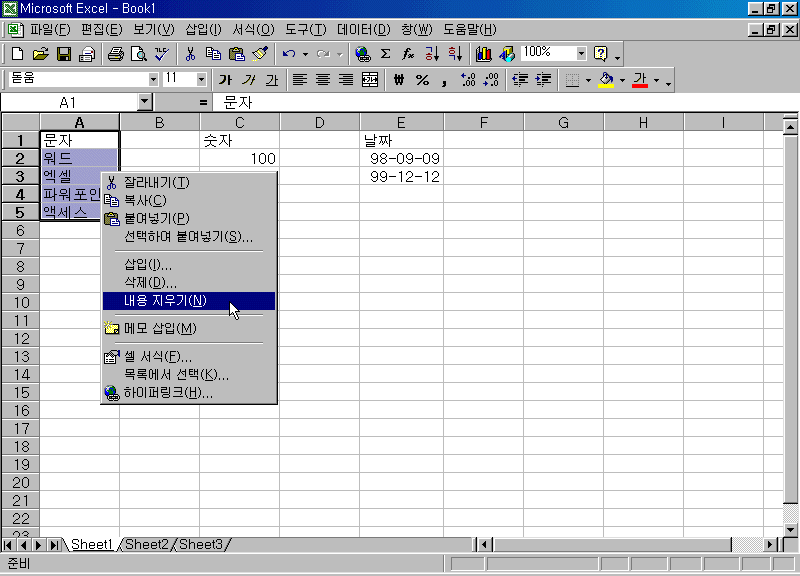Click the Drawing toolbar icon
Image resolution: width=800 pixels, height=576 pixels.
[x=507, y=54]
